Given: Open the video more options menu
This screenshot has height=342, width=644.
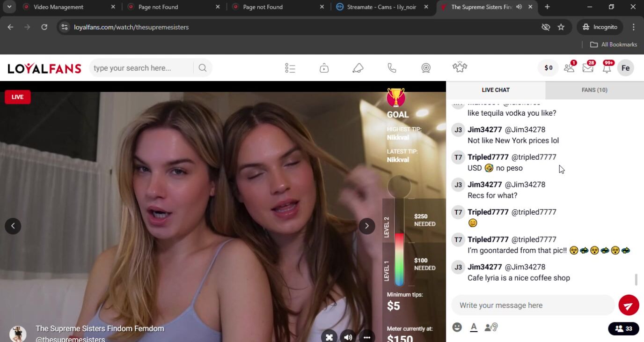Looking at the screenshot, I should click(x=367, y=337).
